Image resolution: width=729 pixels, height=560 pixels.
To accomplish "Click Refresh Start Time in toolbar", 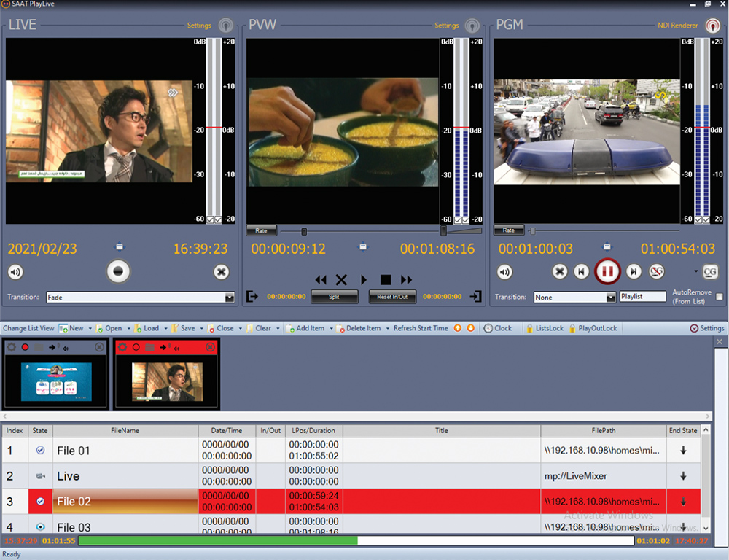I will click(421, 328).
